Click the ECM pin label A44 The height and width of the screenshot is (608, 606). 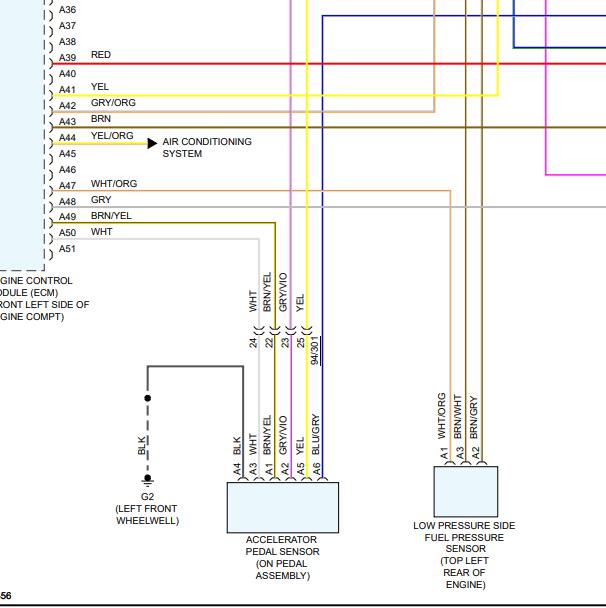point(67,138)
